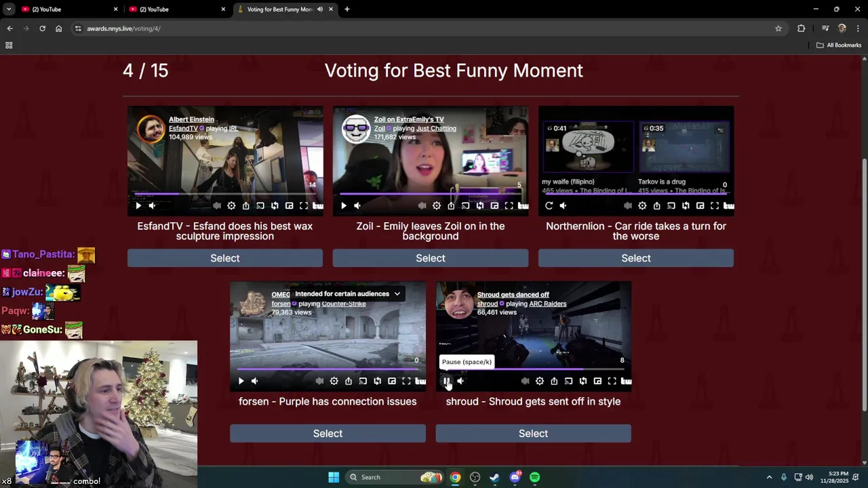Open settings gear on Northernlion clip player
The width and height of the screenshot is (868, 488).
(x=642, y=205)
